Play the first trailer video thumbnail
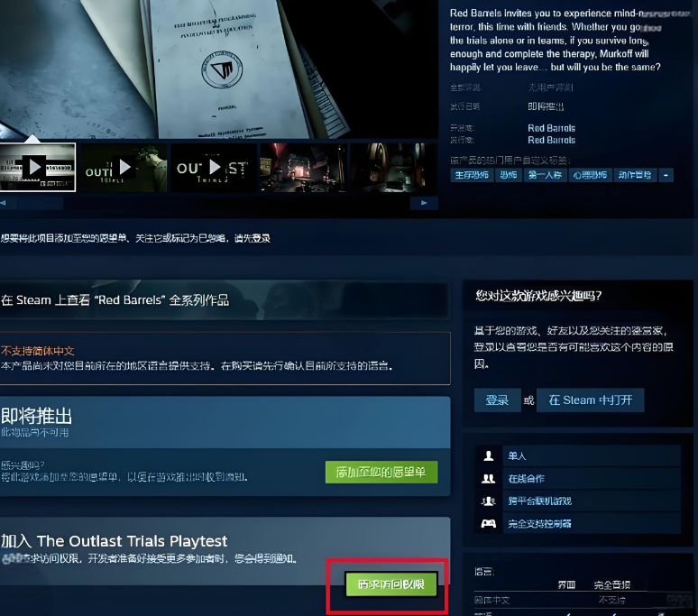The height and width of the screenshot is (616, 698). coord(37,168)
